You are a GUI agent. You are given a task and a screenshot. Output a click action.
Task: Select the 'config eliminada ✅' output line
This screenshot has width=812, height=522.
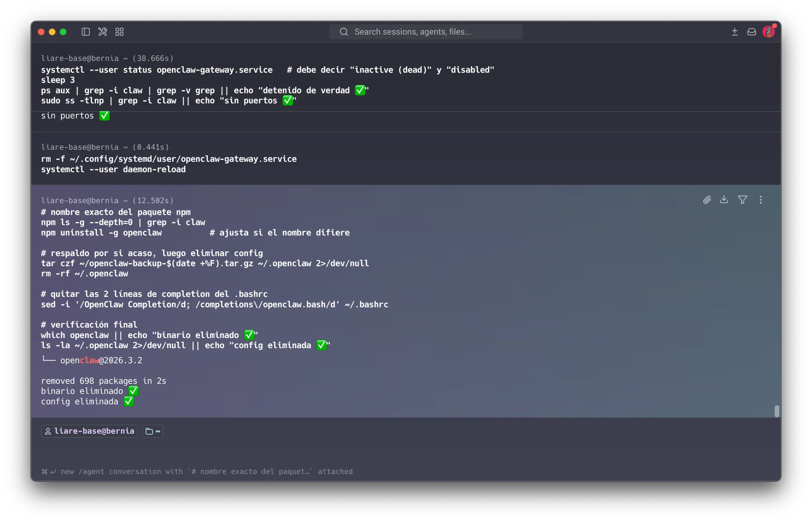point(87,401)
